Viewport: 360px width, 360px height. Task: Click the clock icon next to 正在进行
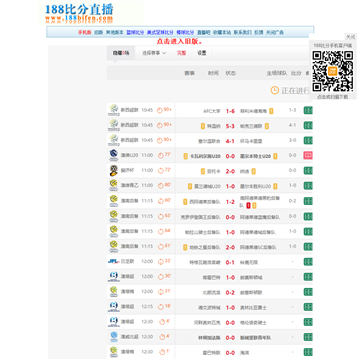point(274,90)
